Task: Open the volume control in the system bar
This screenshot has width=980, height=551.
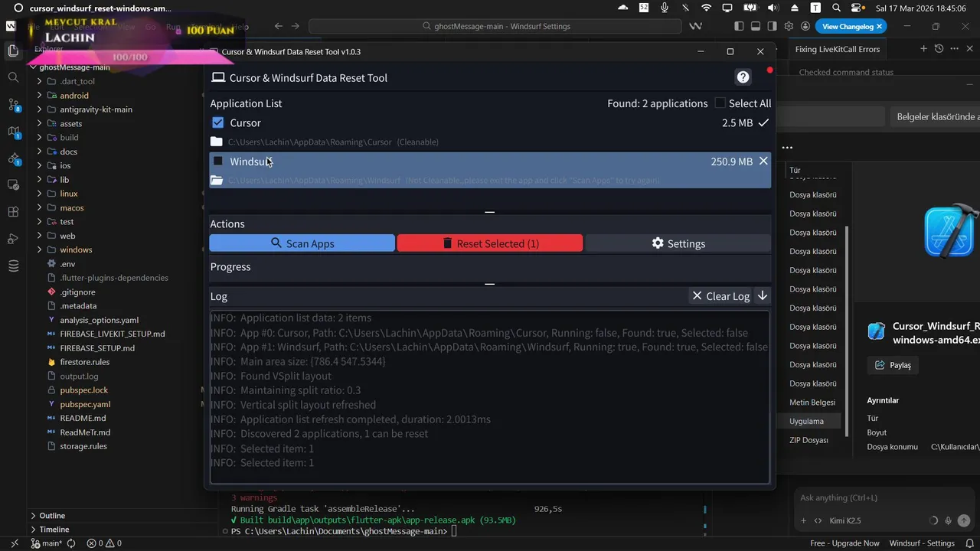Action: (x=773, y=8)
